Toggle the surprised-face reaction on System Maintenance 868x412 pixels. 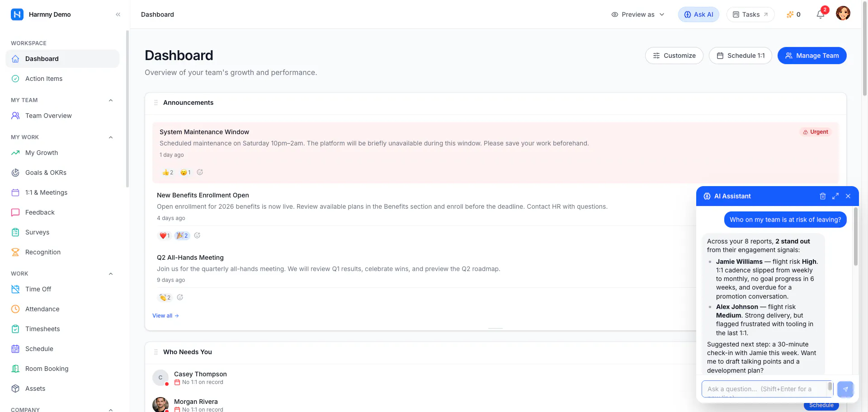point(185,172)
